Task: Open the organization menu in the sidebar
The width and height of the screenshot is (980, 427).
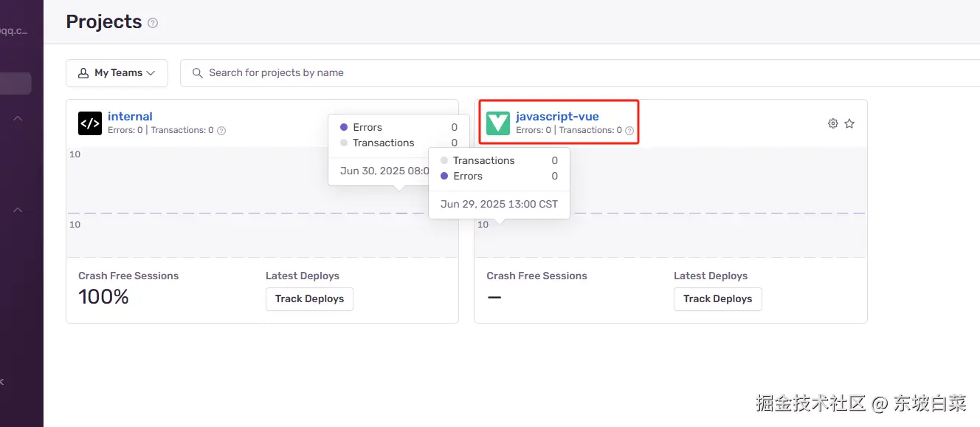Action: pos(15,31)
